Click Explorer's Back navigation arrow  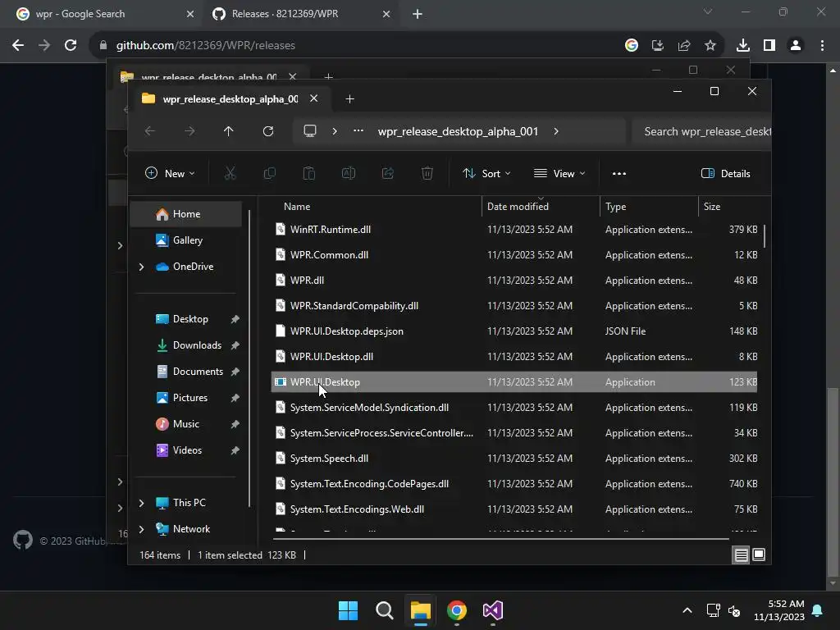[x=150, y=130]
